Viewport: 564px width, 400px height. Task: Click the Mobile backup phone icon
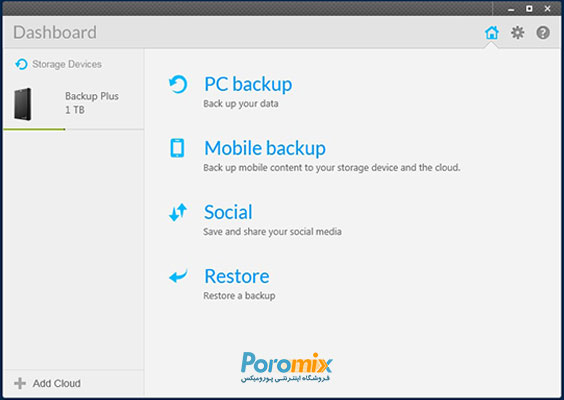click(177, 148)
